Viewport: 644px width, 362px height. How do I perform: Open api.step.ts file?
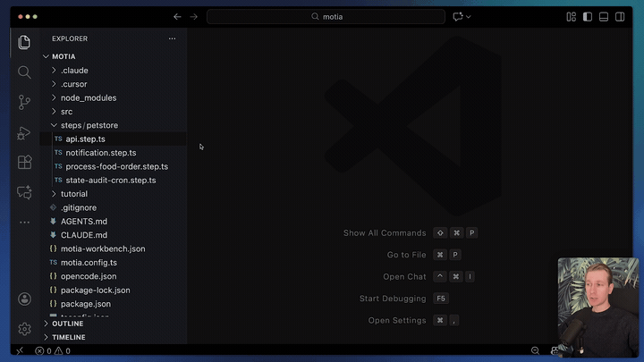pyautogui.click(x=85, y=139)
